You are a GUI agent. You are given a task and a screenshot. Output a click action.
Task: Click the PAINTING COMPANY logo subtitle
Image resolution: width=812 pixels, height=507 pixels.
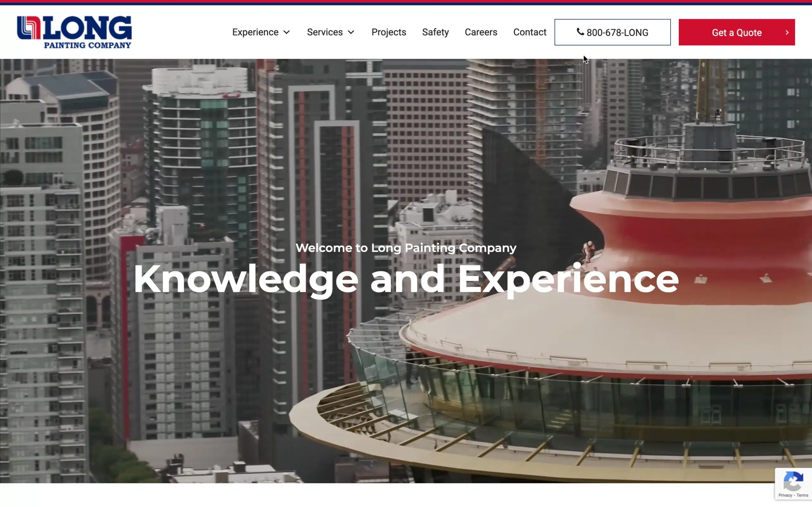click(88, 45)
